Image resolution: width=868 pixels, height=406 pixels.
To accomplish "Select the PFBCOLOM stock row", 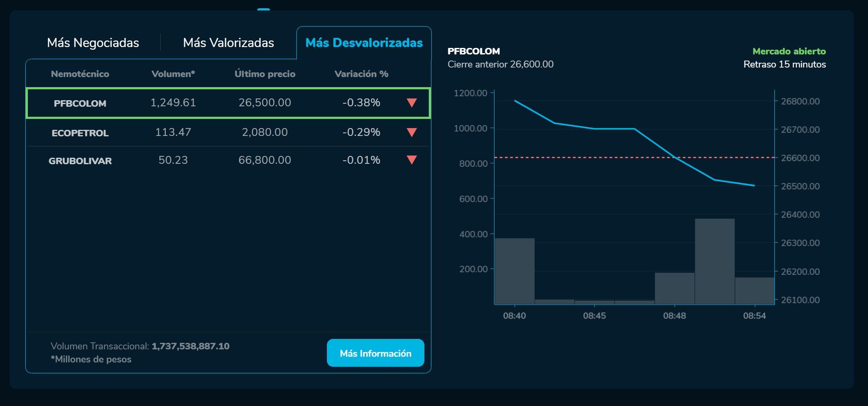I will 228,103.
